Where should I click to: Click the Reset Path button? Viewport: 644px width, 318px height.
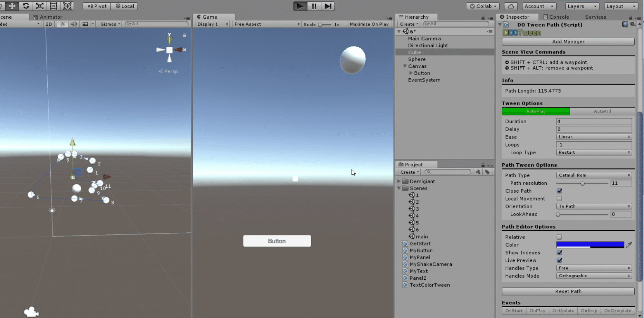pyautogui.click(x=568, y=291)
